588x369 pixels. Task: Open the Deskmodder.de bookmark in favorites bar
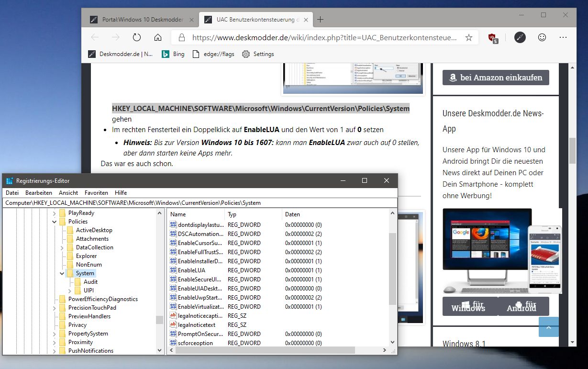[x=121, y=54]
